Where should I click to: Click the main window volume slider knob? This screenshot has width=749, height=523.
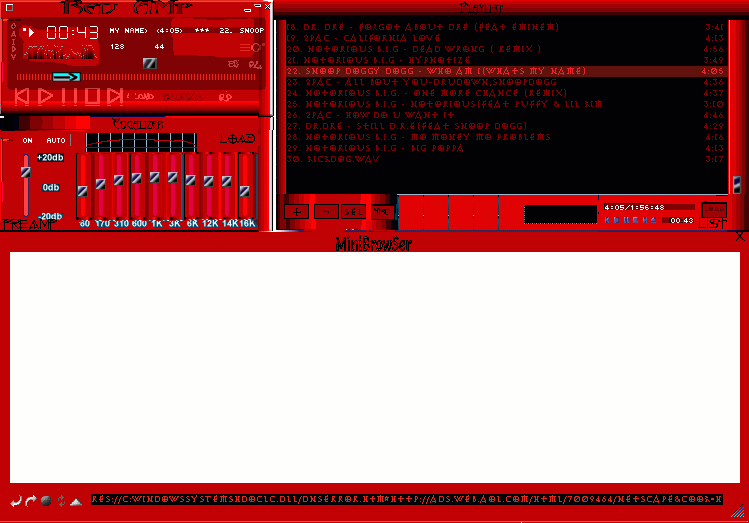150,64
